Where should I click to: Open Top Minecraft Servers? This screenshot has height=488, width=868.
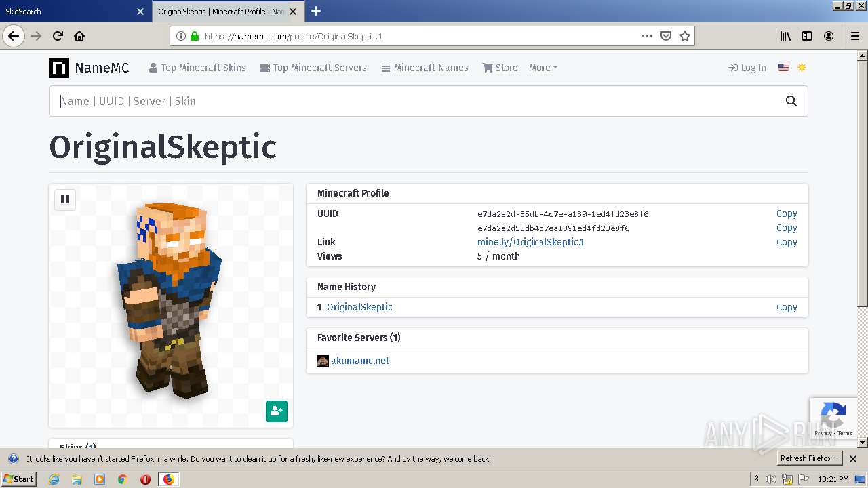coord(313,68)
